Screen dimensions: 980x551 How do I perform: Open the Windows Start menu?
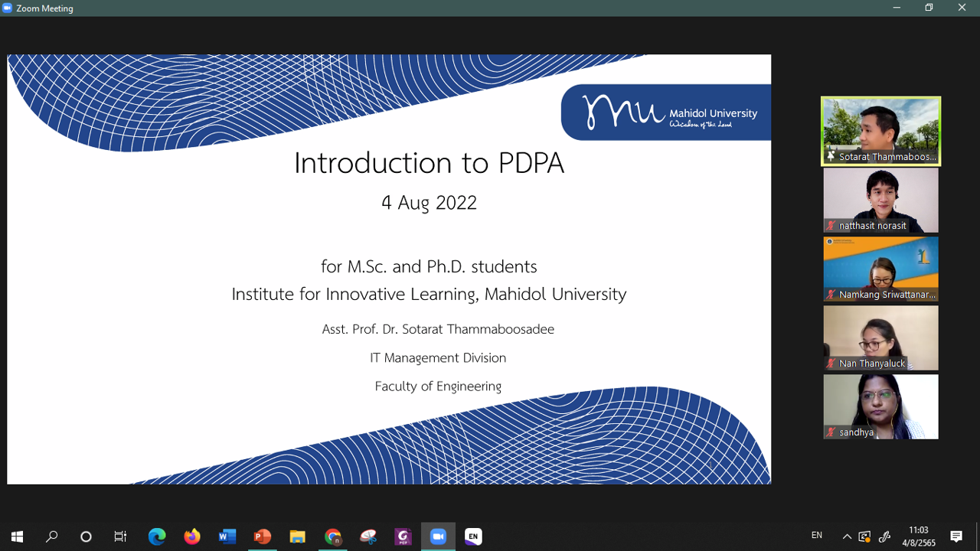point(17,536)
